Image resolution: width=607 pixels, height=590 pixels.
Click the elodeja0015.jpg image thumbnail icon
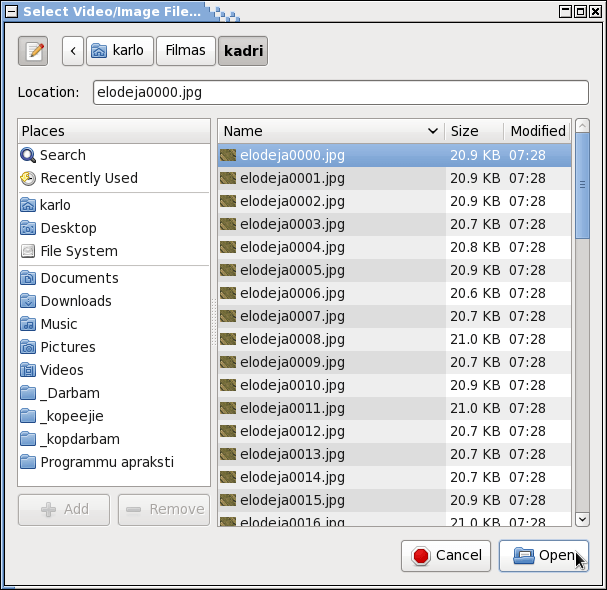pos(228,500)
